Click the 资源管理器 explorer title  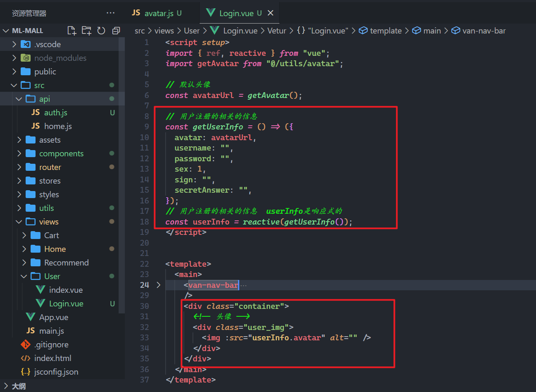point(29,13)
